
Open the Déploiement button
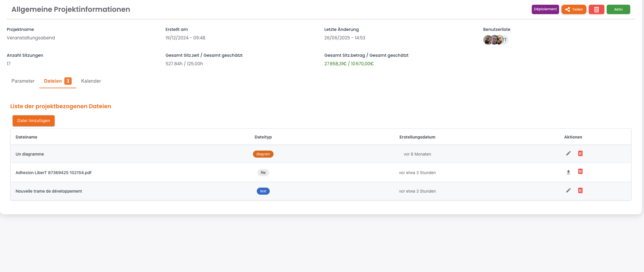pos(545,9)
